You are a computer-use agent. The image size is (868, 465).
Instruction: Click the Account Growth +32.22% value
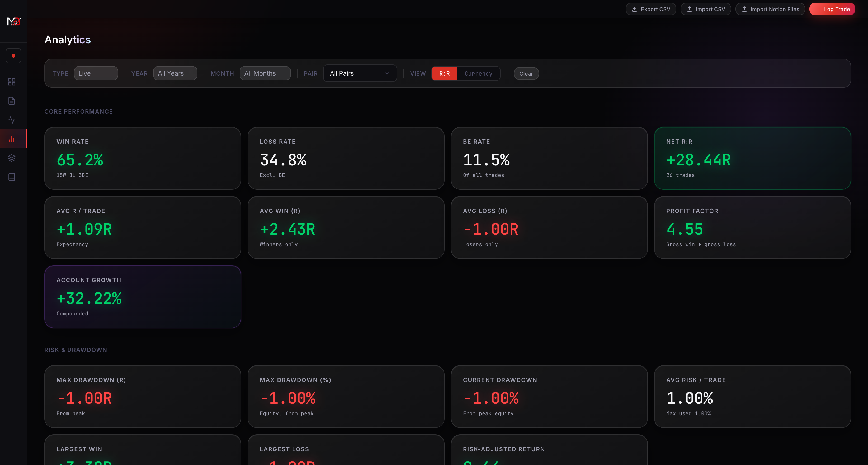pos(89,299)
